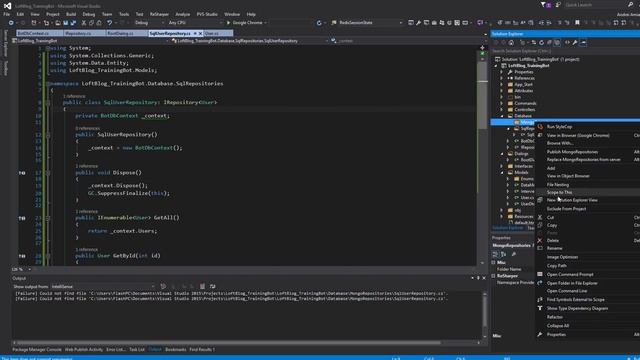Open the Task List bottom tab
The height and width of the screenshot is (360, 640).
point(137,349)
